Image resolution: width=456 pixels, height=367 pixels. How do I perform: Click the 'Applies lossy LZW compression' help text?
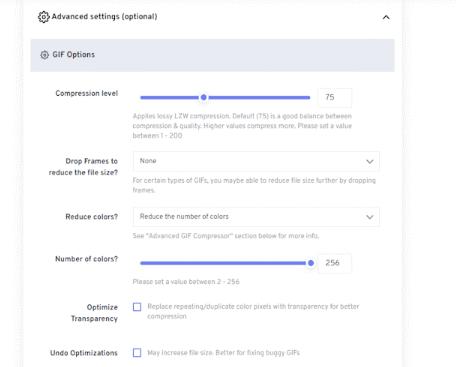242,126
